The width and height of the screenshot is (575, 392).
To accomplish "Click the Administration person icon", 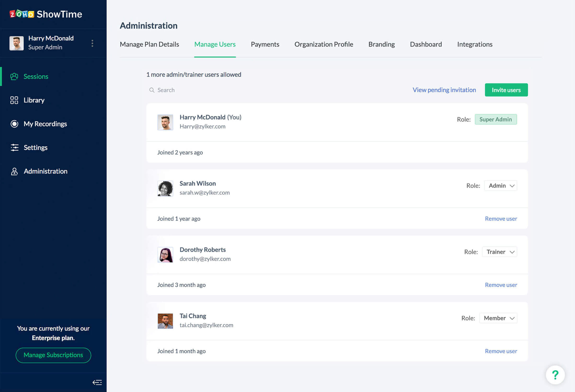I will [x=14, y=171].
